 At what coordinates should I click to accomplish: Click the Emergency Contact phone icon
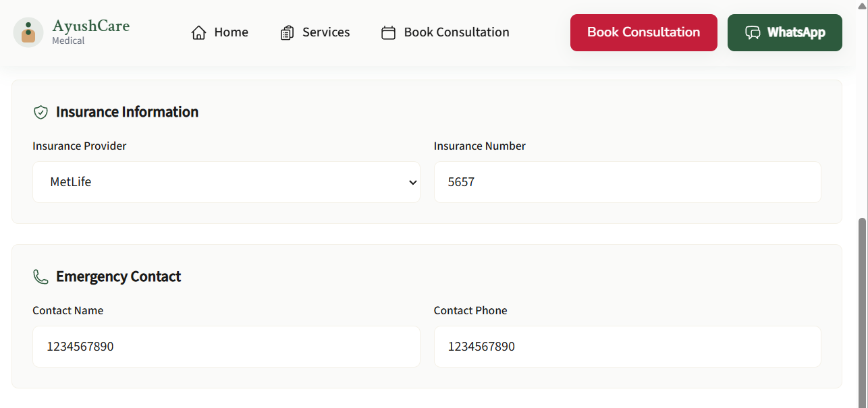click(x=40, y=276)
